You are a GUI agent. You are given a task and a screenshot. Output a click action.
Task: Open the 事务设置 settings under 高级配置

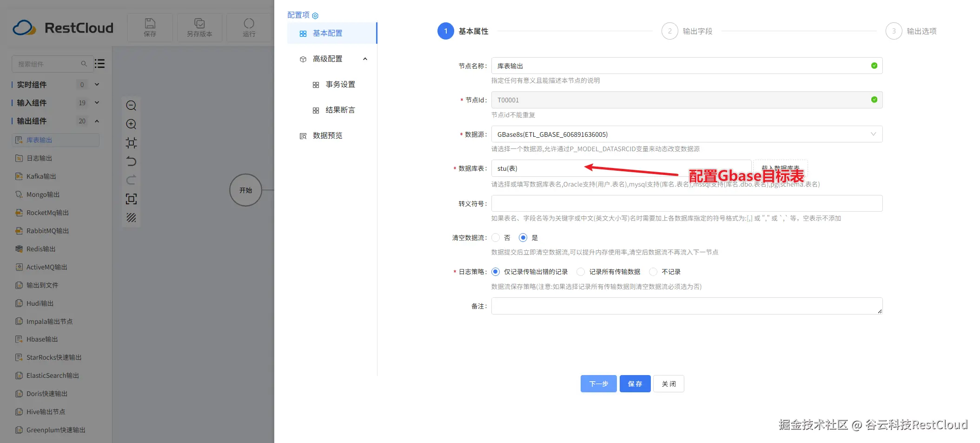341,84
